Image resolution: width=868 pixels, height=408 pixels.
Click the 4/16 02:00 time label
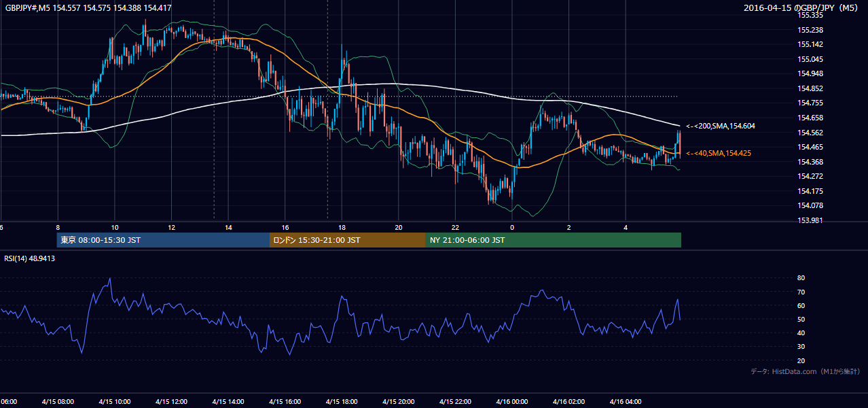point(568,402)
